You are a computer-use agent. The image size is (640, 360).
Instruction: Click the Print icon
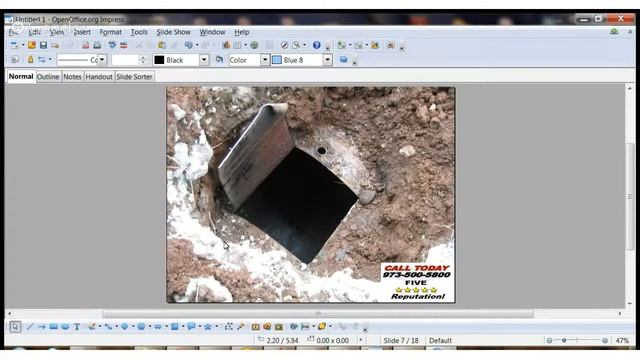97,45
